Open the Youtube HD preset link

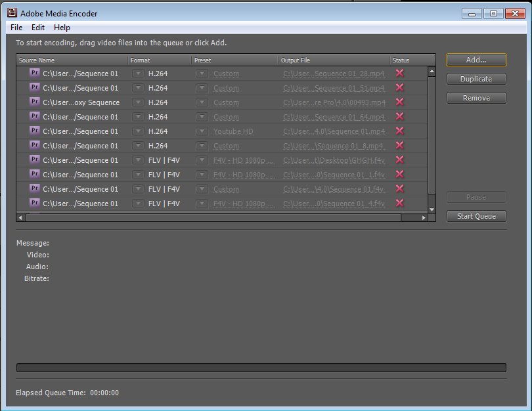coord(233,131)
